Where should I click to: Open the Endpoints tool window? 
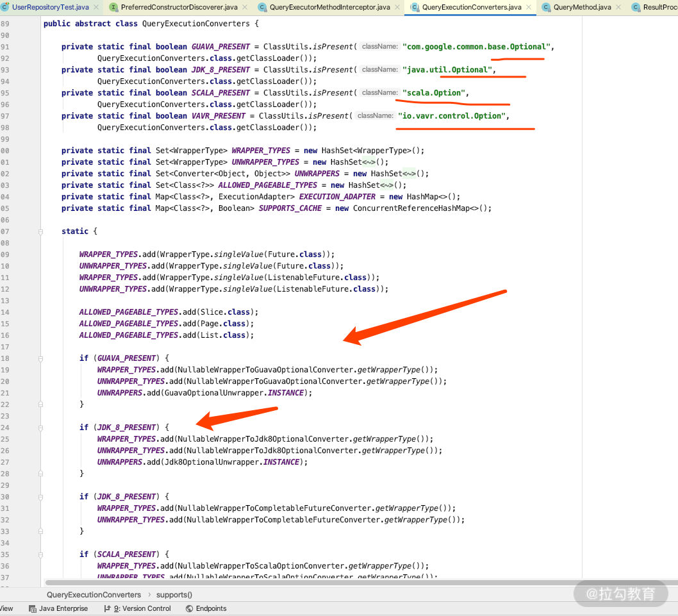coord(206,609)
